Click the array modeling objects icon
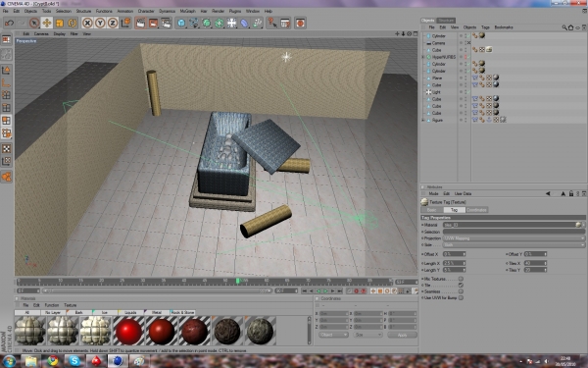This screenshot has height=368, width=588. click(220, 23)
